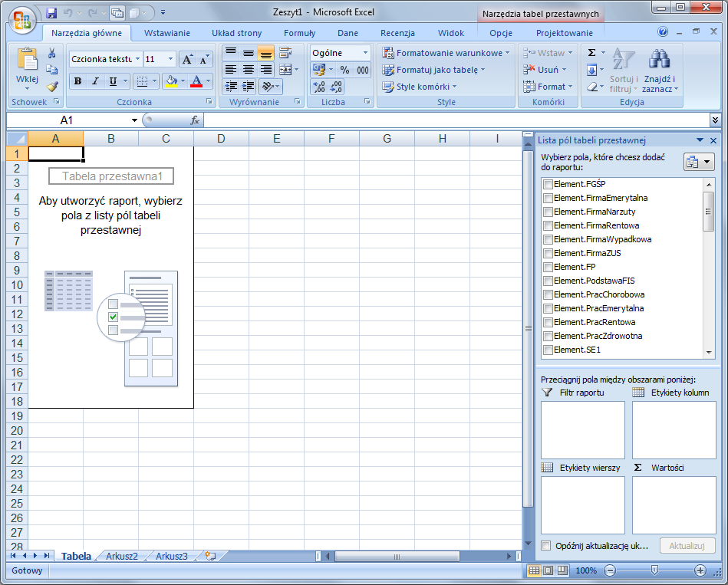Tick Element.FirmaNarzuty checkbox
Screen dimensions: 728x585
tap(548, 212)
